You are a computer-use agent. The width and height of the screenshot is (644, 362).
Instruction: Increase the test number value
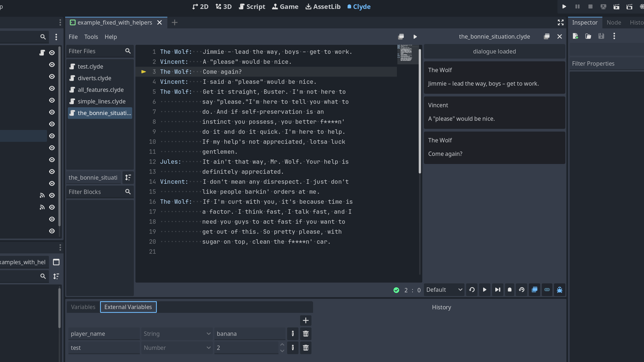pos(282,345)
